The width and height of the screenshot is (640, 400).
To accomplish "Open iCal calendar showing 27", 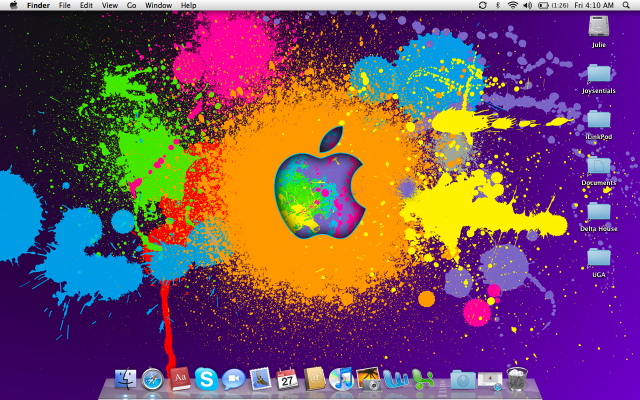I will 287,379.
